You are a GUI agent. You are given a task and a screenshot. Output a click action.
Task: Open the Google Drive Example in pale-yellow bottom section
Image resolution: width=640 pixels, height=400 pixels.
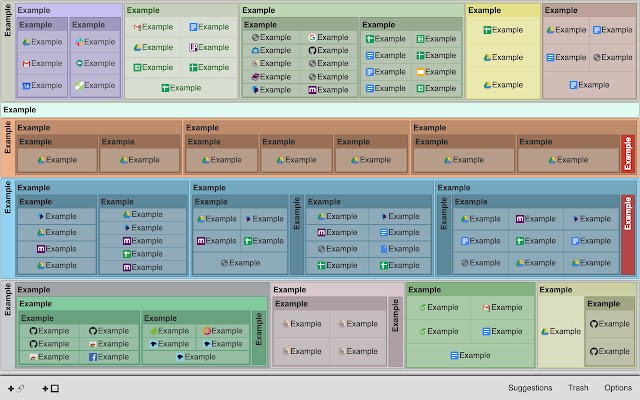[561, 331]
